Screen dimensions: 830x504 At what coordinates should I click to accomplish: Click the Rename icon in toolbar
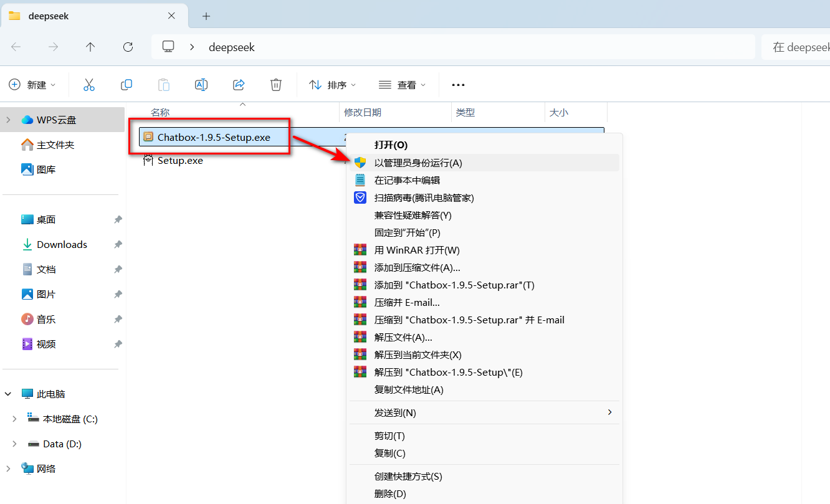pyautogui.click(x=201, y=85)
